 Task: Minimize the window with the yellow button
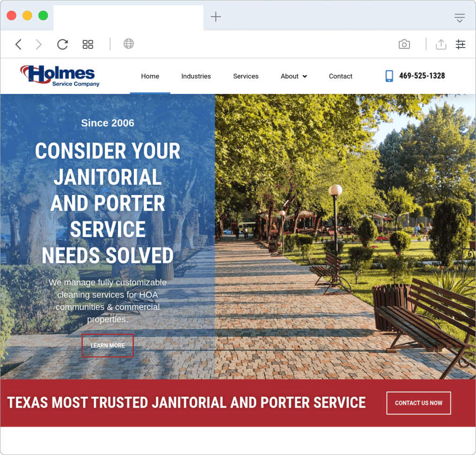27,15
